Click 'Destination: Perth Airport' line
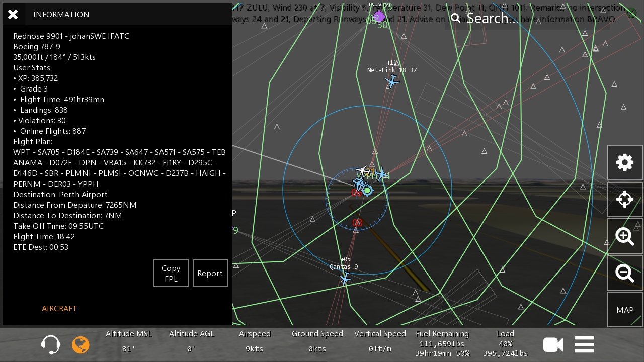 60,195
